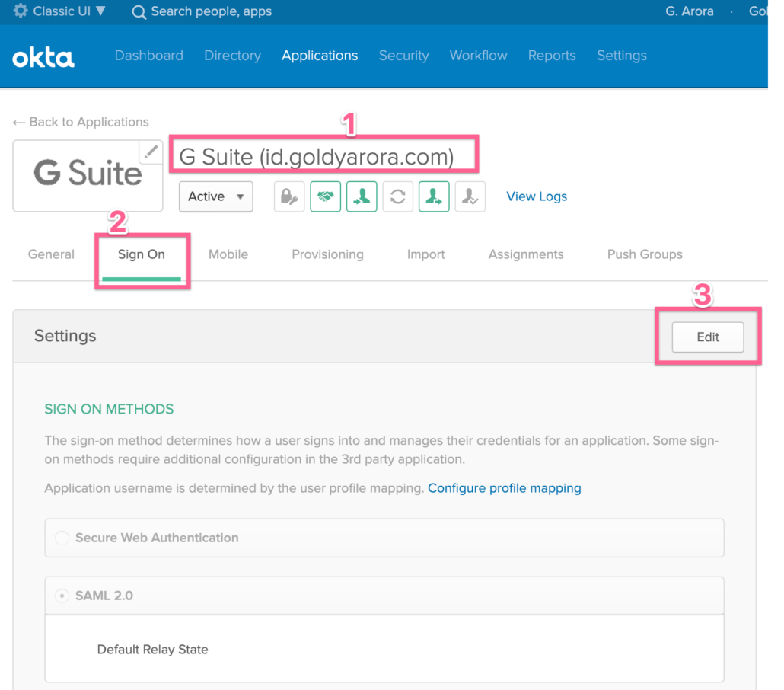
Task: Click the okta logo
Action: (x=43, y=58)
